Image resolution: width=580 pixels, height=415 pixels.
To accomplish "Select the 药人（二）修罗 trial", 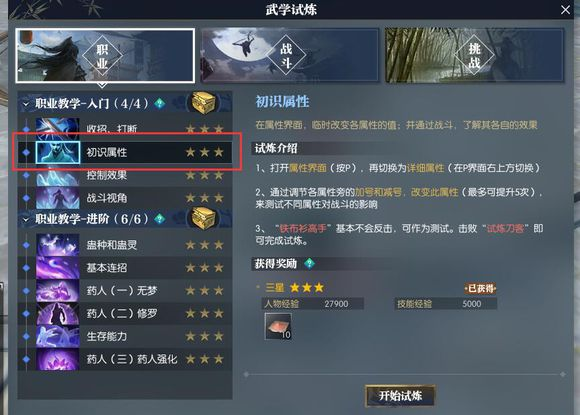I will 125,313.
